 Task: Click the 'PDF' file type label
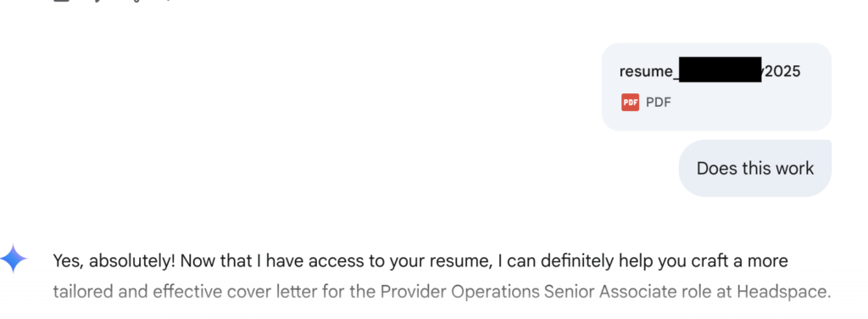point(658,103)
